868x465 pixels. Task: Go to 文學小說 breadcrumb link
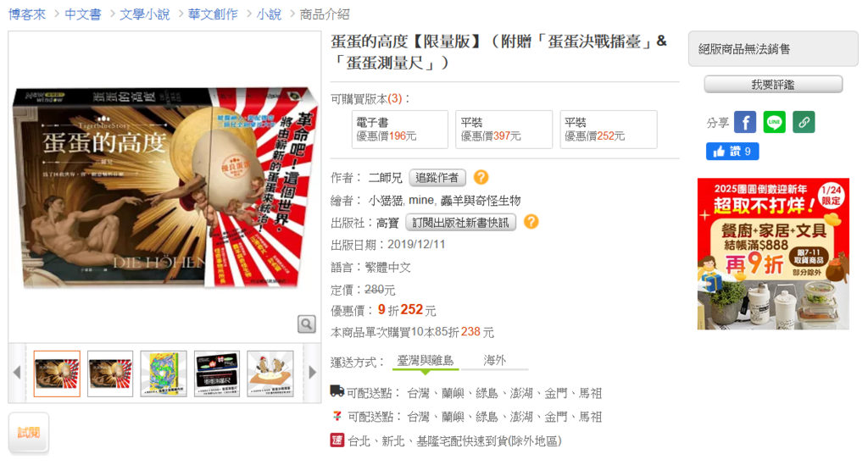(144, 14)
